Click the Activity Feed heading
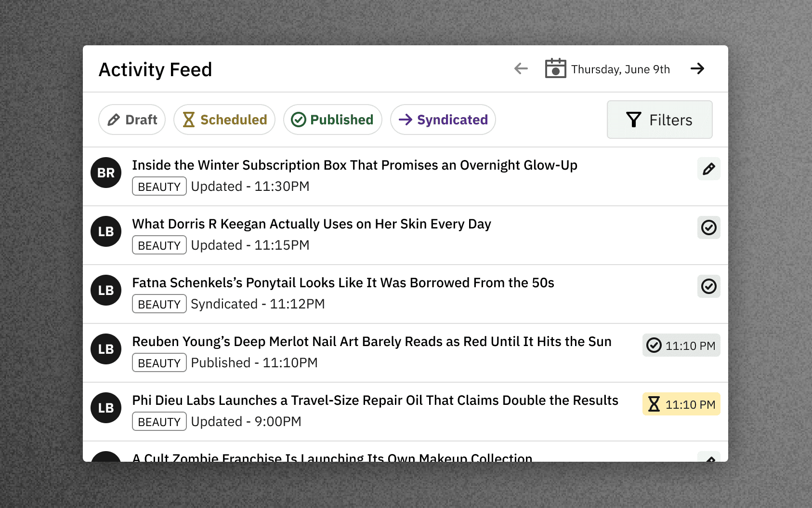 (x=155, y=70)
